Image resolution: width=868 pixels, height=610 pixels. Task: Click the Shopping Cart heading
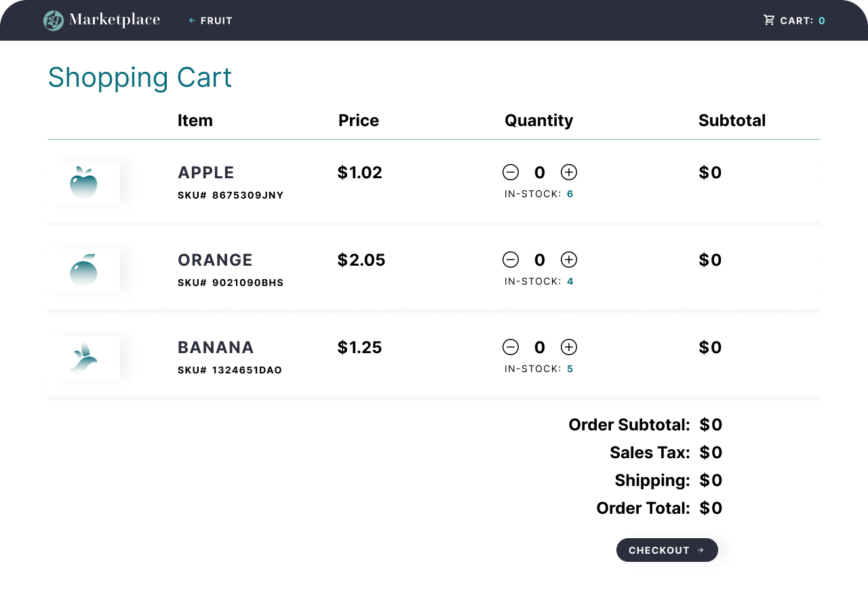pos(140,78)
